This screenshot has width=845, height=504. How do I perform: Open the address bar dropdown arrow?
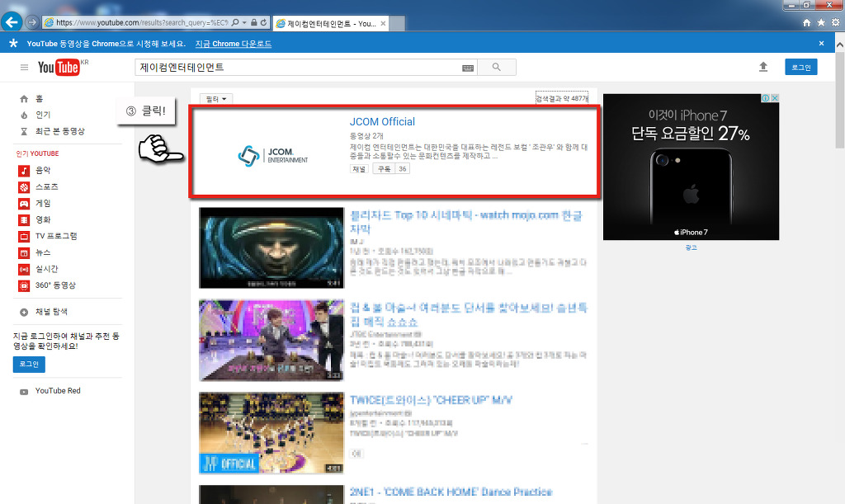pos(244,22)
